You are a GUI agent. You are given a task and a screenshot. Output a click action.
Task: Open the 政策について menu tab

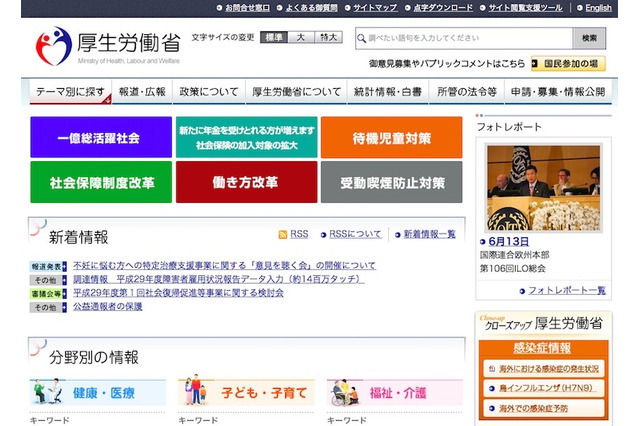tap(209, 92)
